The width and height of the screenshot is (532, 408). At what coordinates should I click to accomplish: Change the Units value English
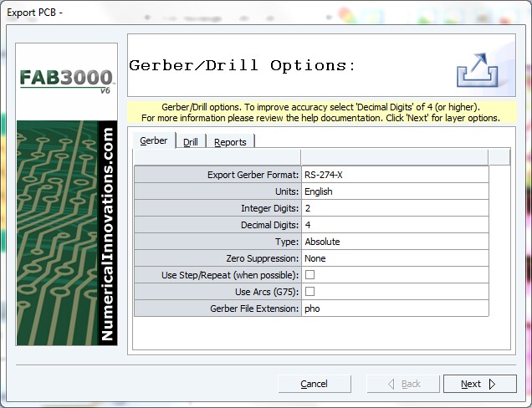coord(395,191)
